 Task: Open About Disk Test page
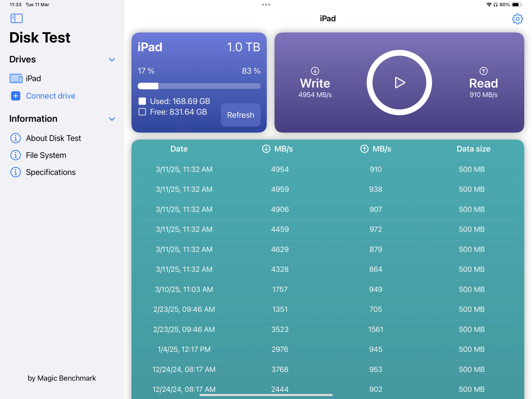(53, 138)
